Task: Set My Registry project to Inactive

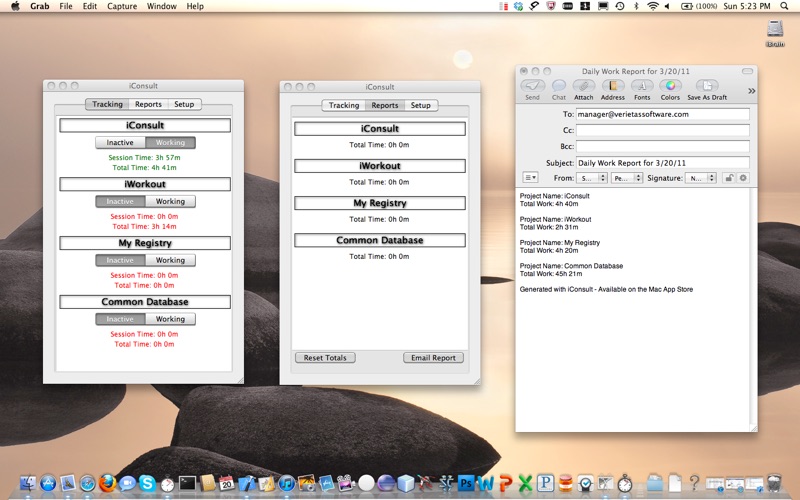Action: pos(120,260)
